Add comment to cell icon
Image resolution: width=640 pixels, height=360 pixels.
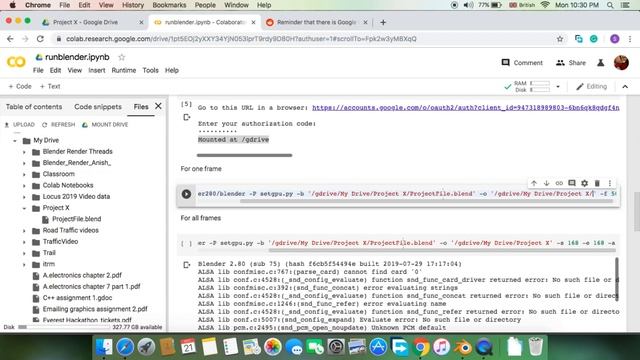pyautogui.click(x=572, y=183)
